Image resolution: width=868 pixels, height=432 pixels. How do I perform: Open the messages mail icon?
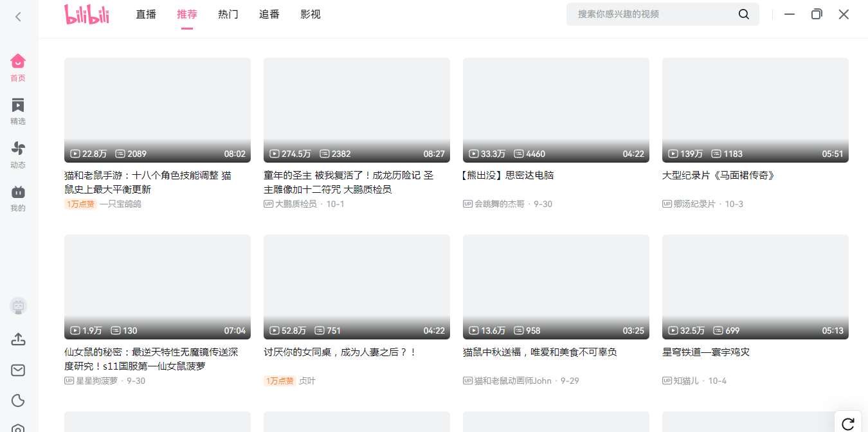point(18,370)
